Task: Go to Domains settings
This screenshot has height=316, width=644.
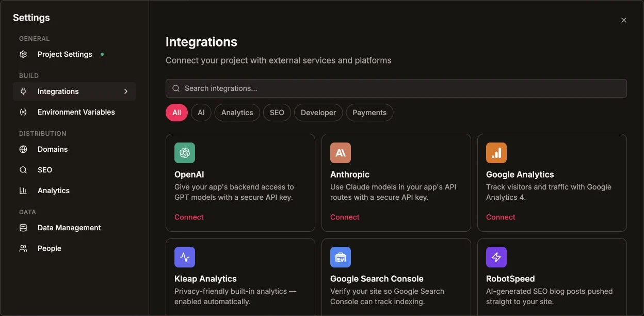Action: pyautogui.click(x=74, y=149)
